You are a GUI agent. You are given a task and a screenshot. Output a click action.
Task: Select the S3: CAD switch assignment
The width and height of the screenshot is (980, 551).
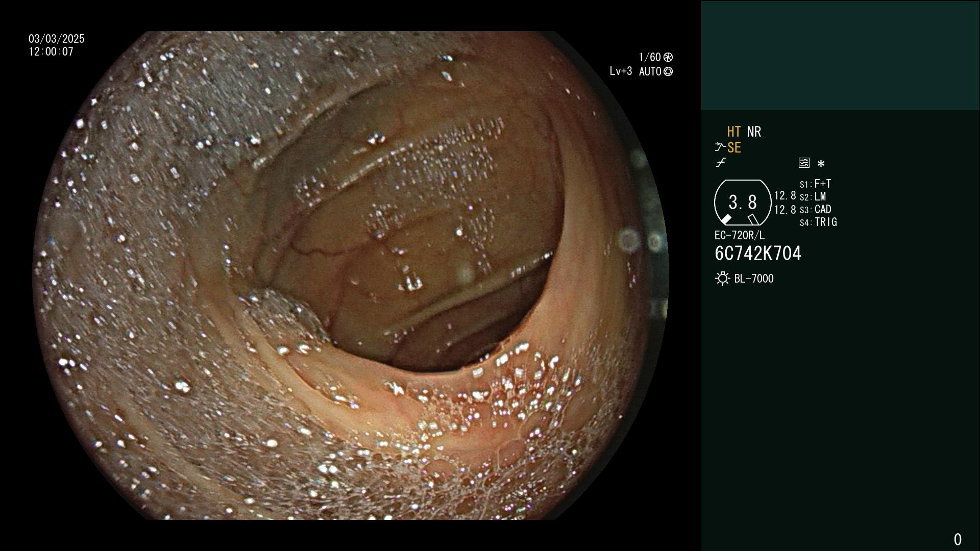pyautogui.click(x=816, y=209)
